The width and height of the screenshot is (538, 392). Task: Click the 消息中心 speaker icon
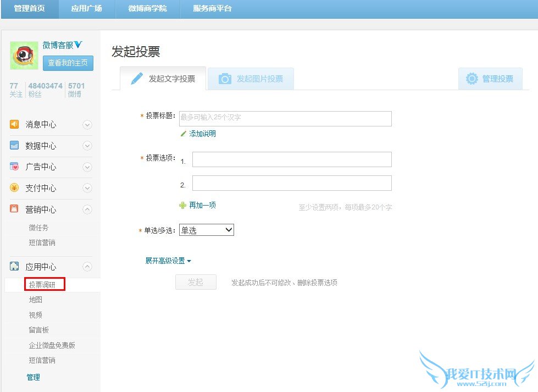pos(14,124)
